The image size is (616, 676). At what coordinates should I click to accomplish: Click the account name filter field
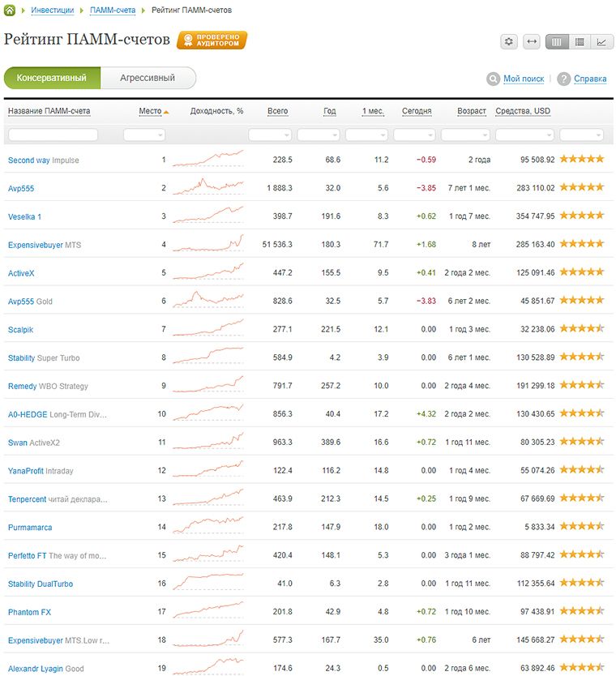click(x=53, y=135)
